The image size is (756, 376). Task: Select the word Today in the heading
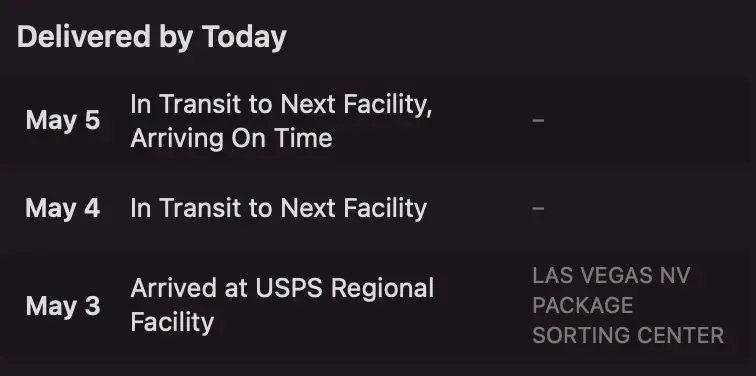[244, 38]
